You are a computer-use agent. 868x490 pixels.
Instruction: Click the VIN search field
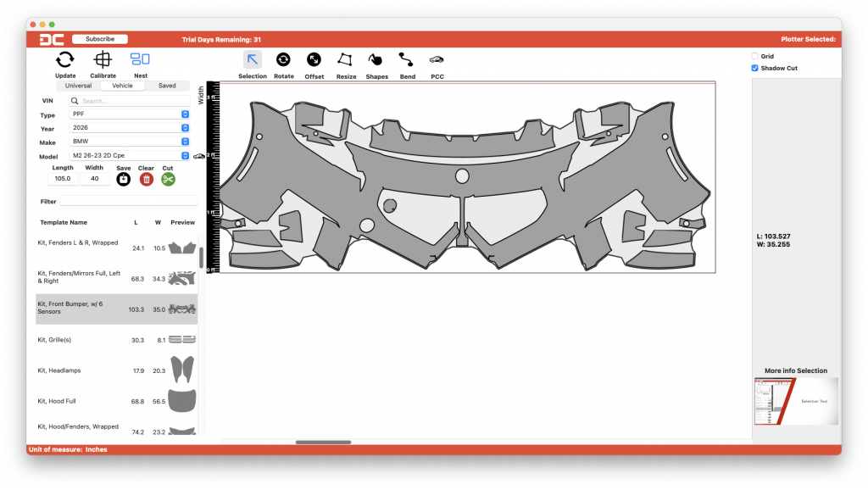(133, 101)
